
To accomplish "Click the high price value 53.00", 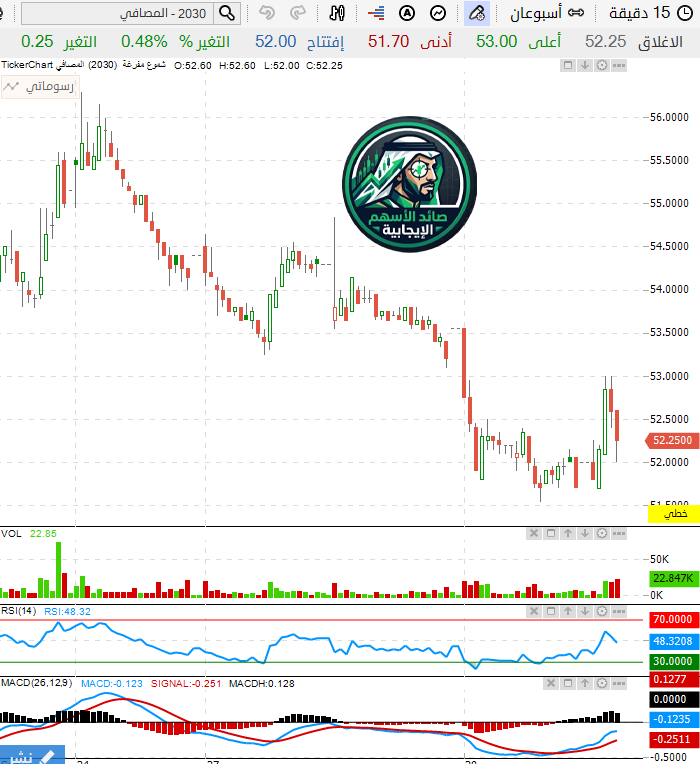I will 496,41.
